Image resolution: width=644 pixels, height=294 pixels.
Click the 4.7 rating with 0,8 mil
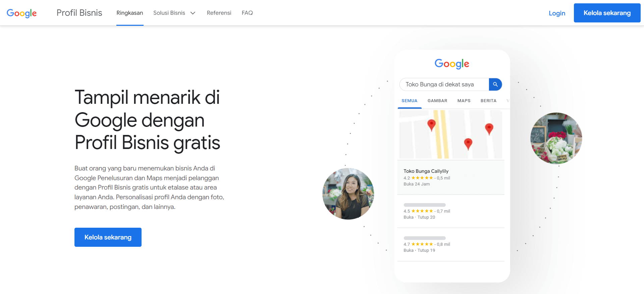click(427, 244)
